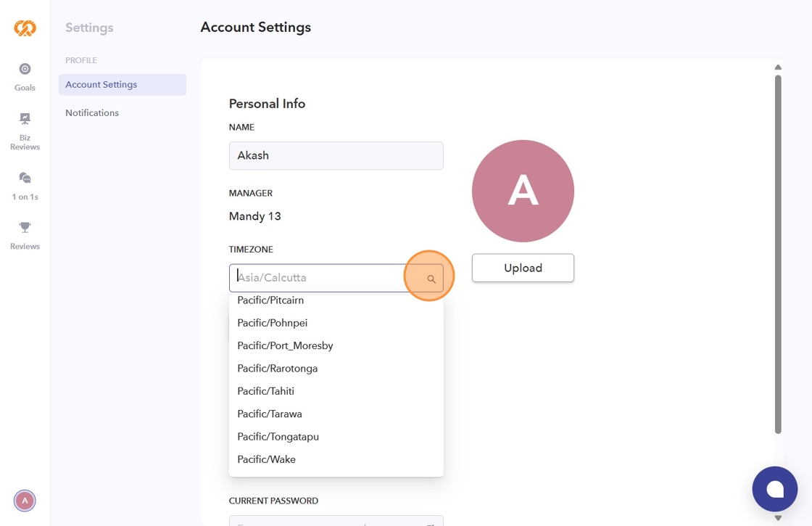The image size is (812, 526).
Task: Open Biz Reviews page
Action: click(25, 131)
